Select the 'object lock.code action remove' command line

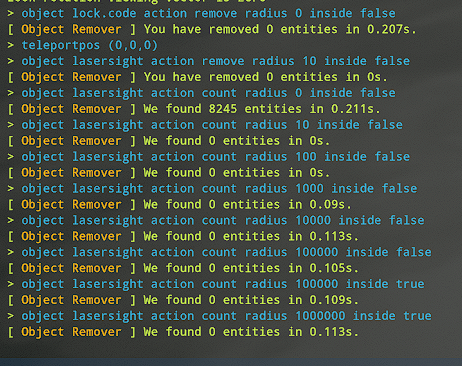coord(201,14)
